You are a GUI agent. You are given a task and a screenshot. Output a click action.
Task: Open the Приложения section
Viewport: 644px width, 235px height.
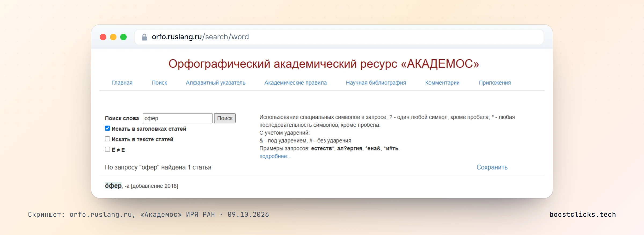tap(495, 83)
